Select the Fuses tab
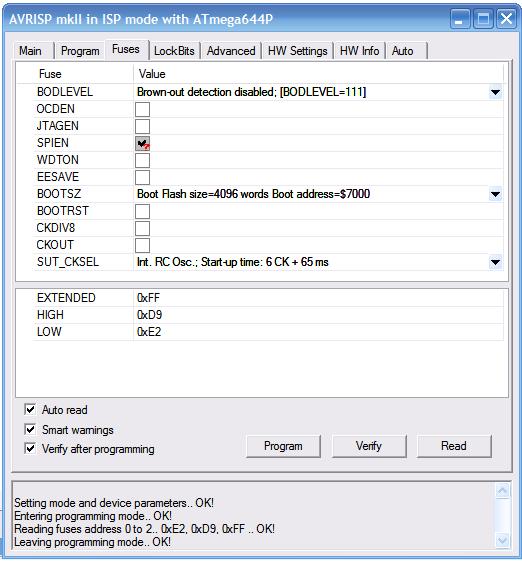 [126, 49]
